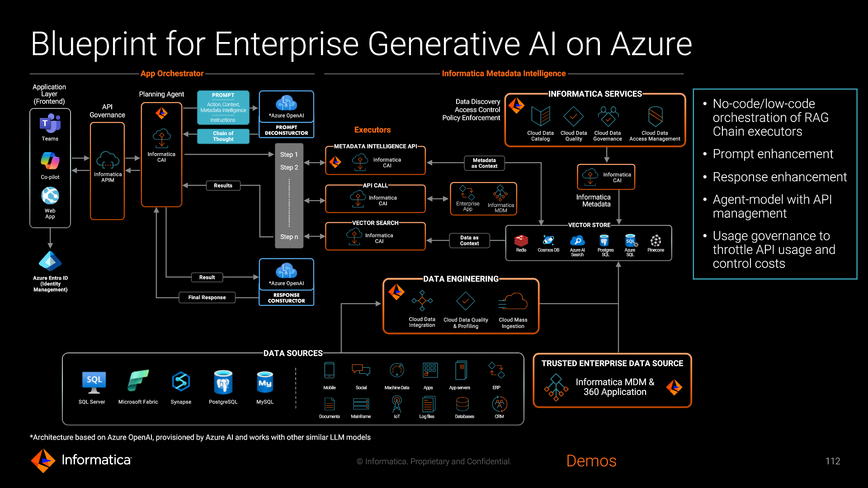Click the Microsoft Teams icon

(x=50, y=123)
